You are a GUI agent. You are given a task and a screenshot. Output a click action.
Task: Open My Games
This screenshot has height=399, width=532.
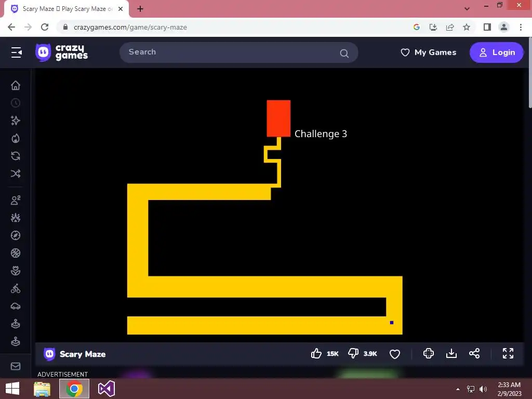tap(428, 52)
